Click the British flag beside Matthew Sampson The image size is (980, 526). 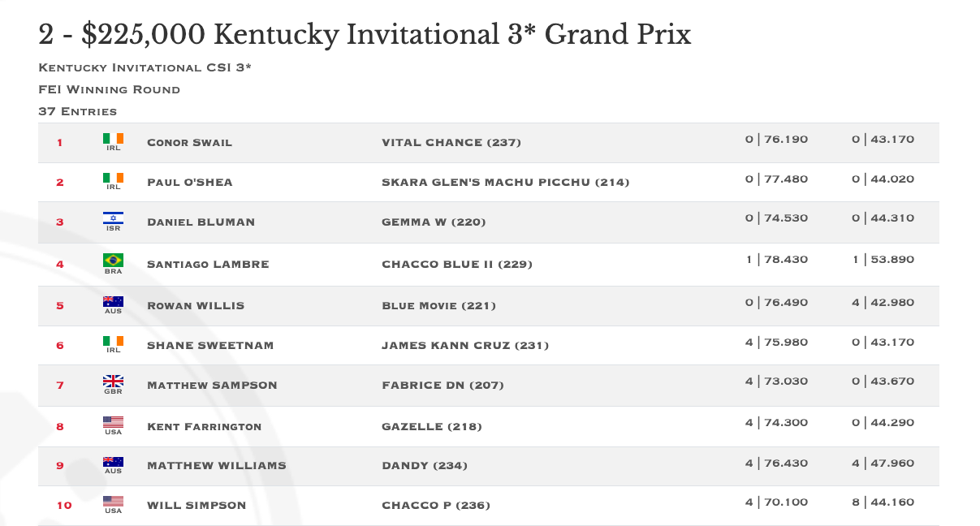(113, 381)
